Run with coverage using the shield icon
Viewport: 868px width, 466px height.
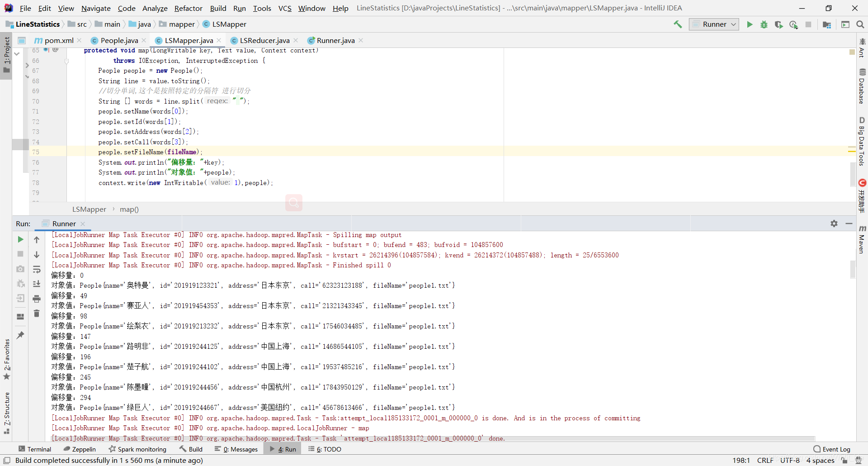pyautogui.click(x=778, y=24)
